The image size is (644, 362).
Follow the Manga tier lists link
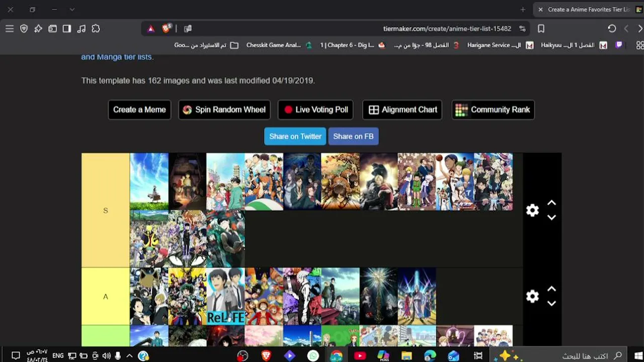(117, 57)
